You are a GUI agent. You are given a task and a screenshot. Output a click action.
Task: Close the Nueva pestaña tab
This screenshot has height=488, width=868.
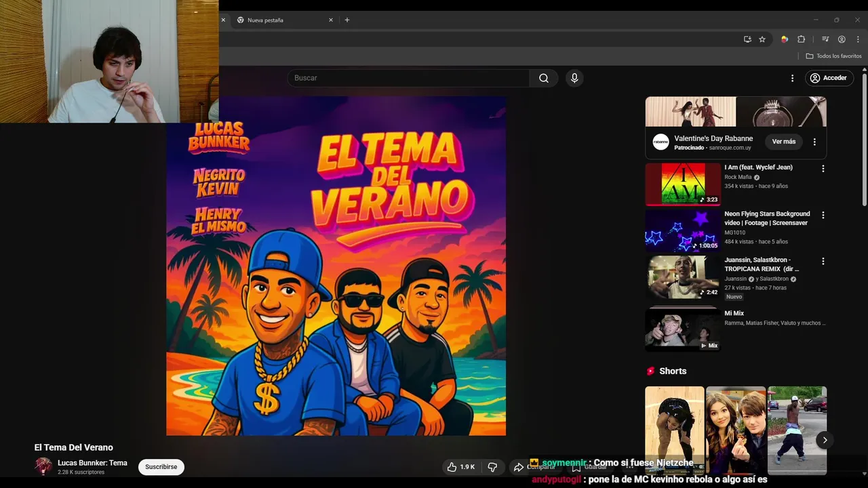click(x=331, y=20)
